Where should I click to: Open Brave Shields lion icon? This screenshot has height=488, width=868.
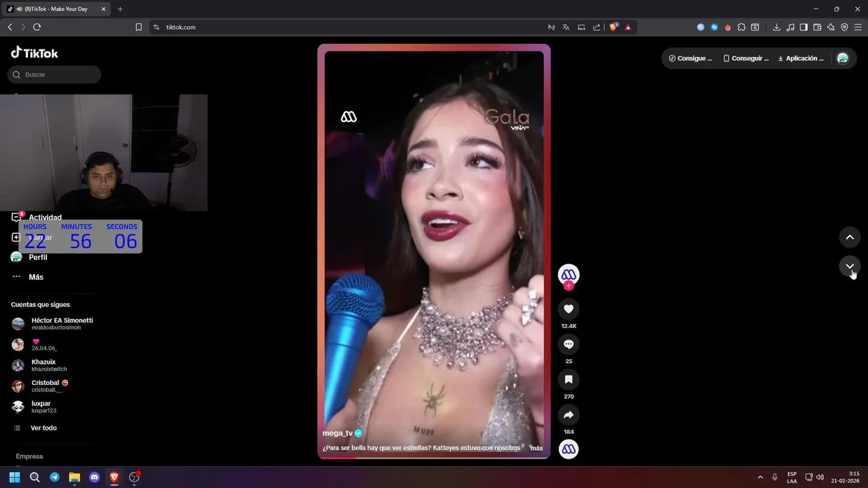(x=614, y=27)
